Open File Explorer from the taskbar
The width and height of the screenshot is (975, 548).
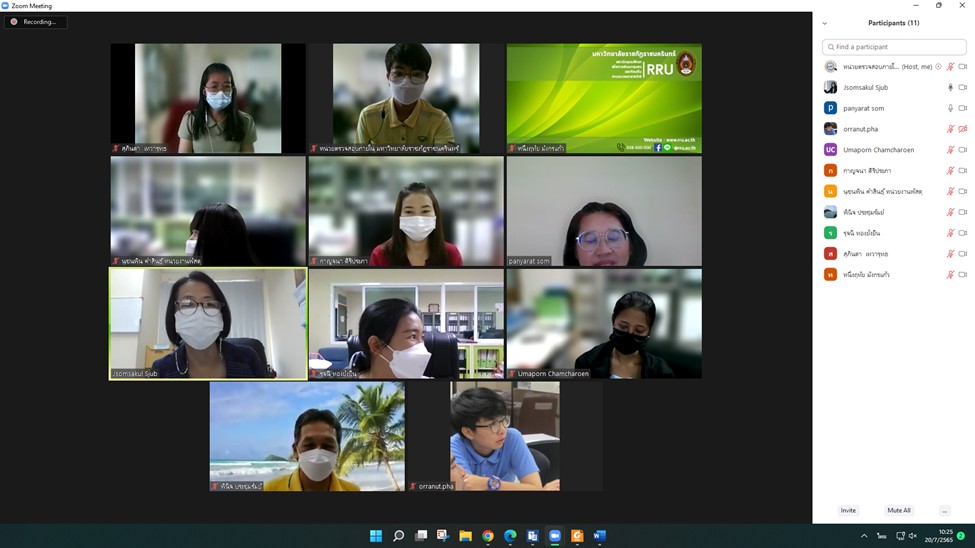[x=465, y=536]
